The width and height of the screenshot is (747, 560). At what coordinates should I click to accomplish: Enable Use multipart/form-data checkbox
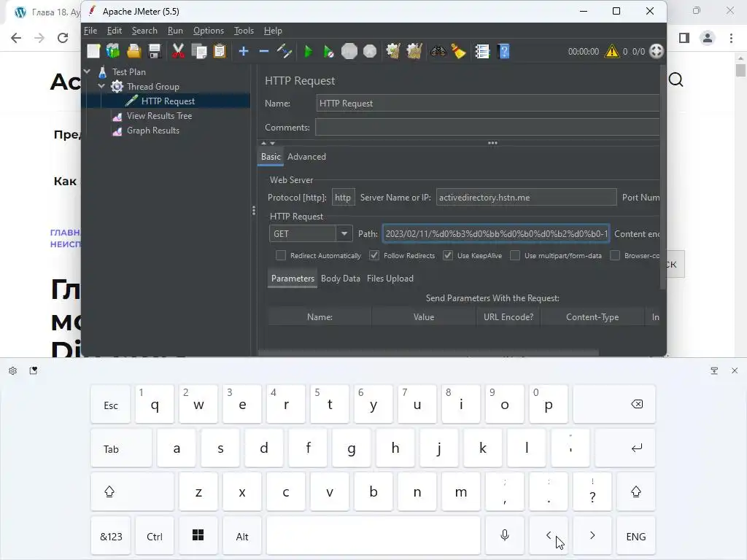[514, 256]
